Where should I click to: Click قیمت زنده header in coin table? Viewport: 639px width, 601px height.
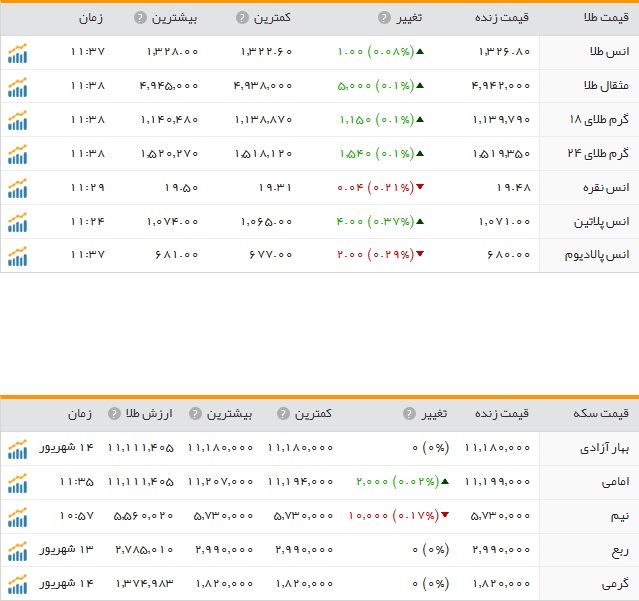coord(502,414)
